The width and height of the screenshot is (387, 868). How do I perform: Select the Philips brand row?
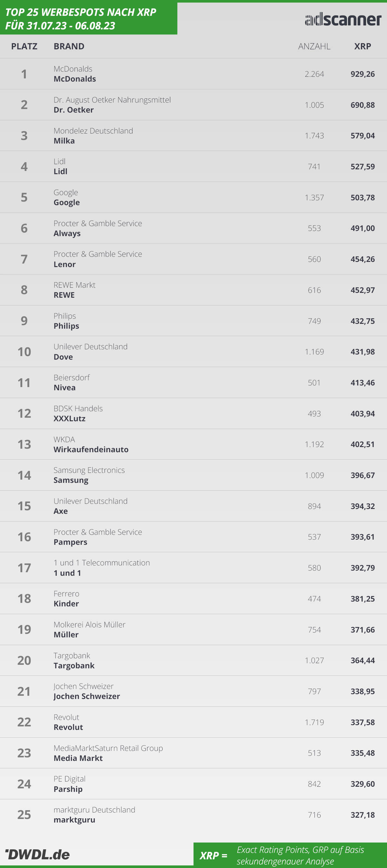click(x=193, y=321)
